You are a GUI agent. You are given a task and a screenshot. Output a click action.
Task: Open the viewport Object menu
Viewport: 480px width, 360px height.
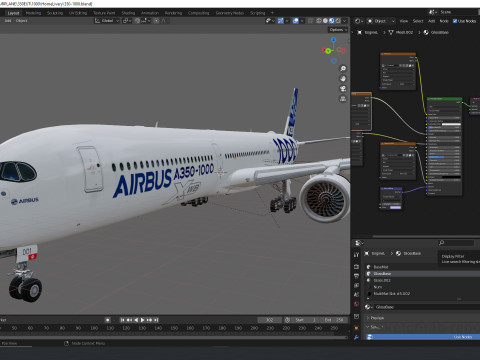click(x=21, y=21)
